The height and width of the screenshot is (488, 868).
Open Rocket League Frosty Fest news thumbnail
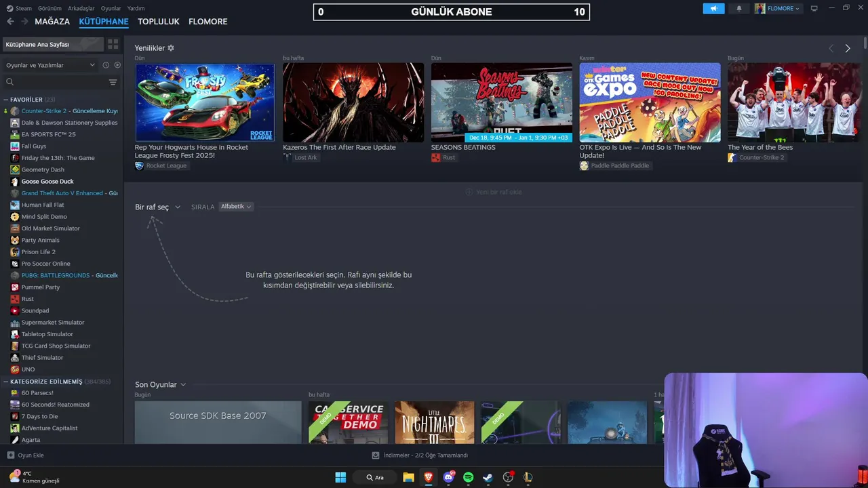click(x=205, y=102)
